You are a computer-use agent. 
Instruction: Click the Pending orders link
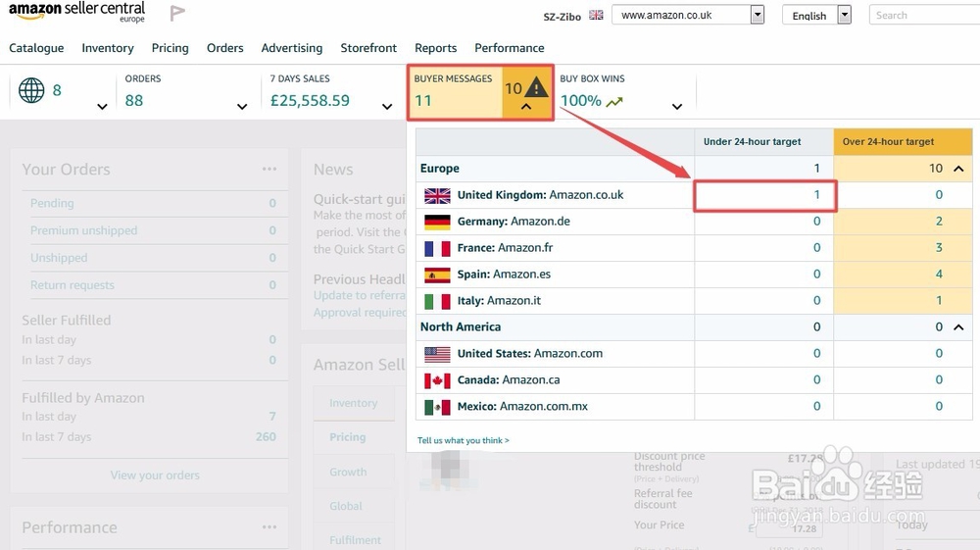pyautogui.click(x=52, y=203)
